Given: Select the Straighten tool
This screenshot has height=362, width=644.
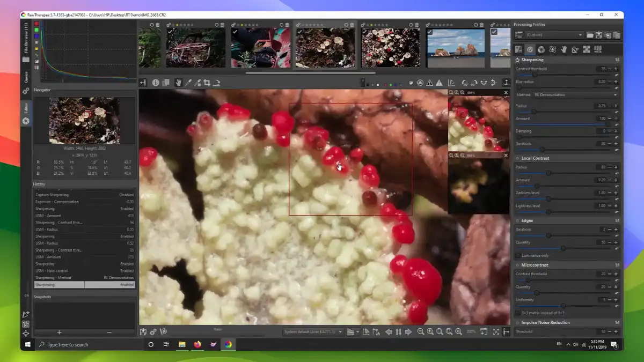Looking at the screenshot, I should pyautogui.click(x=216, y=83).
